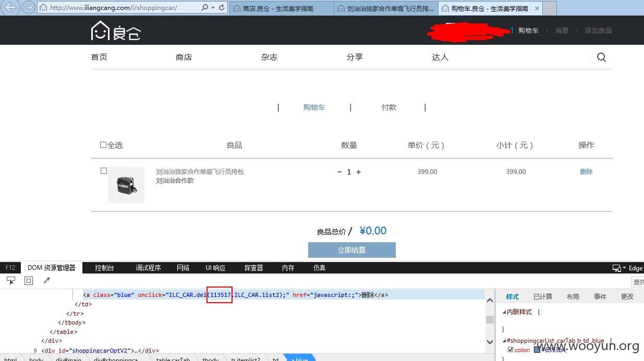
Task: Select the 付款 checkout step
Action: click(389, 107)
